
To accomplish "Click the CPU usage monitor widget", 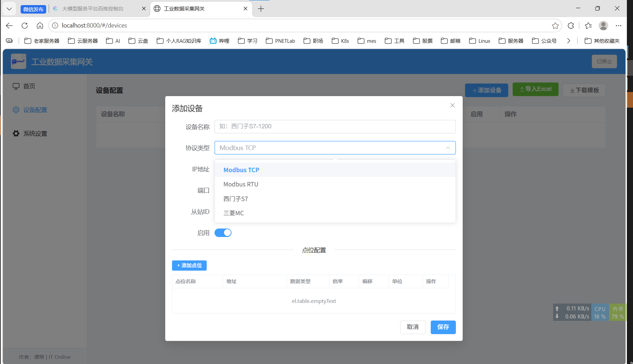I will (x=600, y=312).
